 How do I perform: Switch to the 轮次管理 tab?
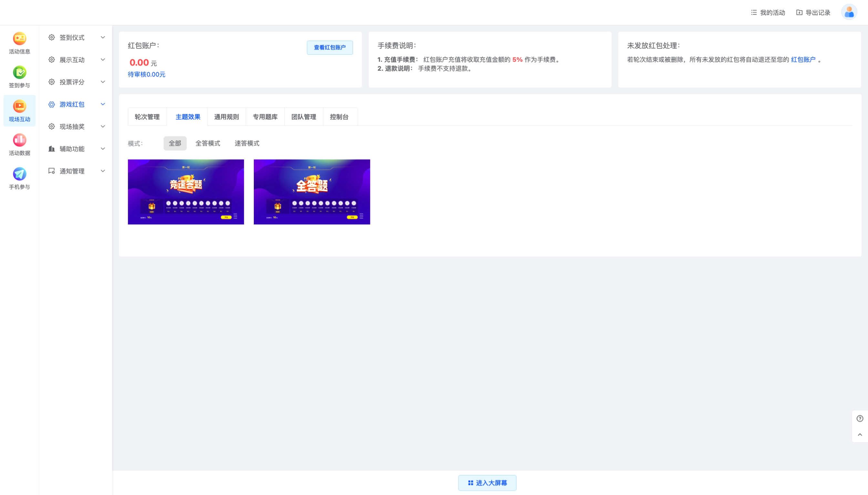(x=147, y=117)
